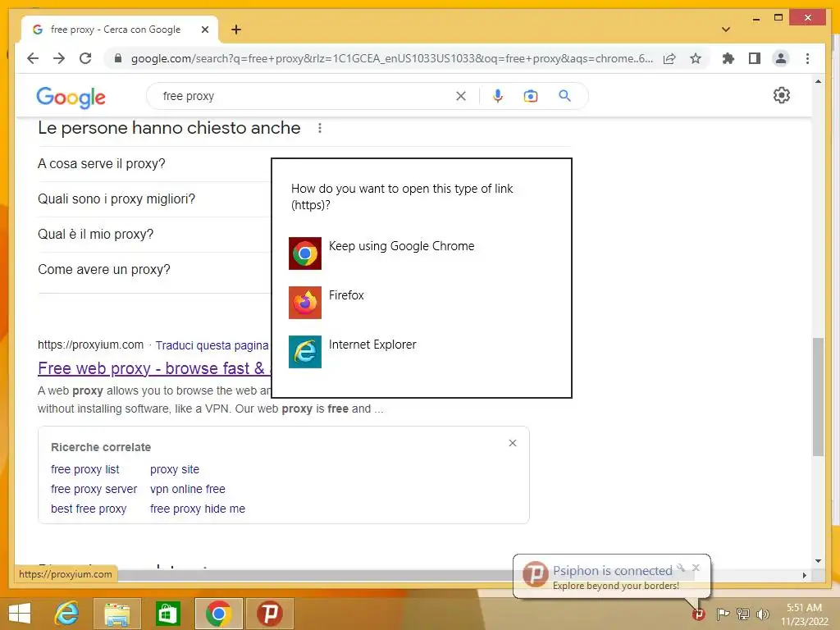Click the 'Psiphon is connected' balloon text

[x=612, y=571]
